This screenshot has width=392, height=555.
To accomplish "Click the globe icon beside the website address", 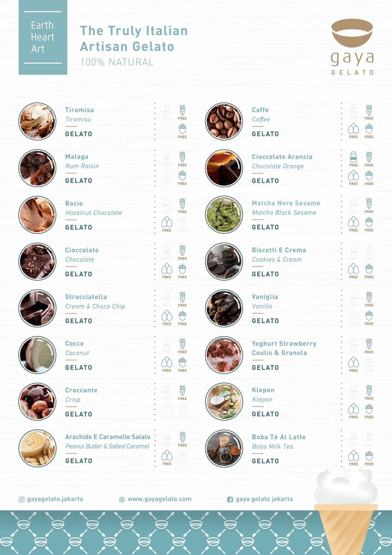I will 122,500.
